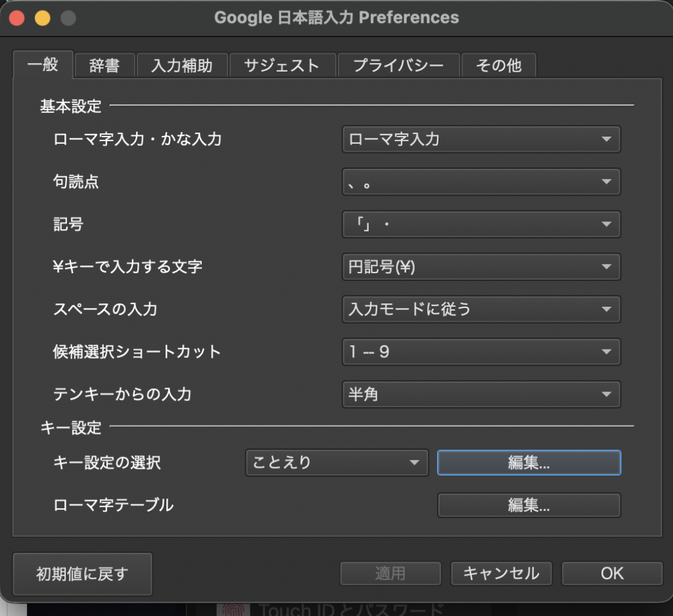Open the ローマ字入力・かな入力 dropdown
Image resolution: width=673 pixels, height=616 pixels.
(481, 139)
